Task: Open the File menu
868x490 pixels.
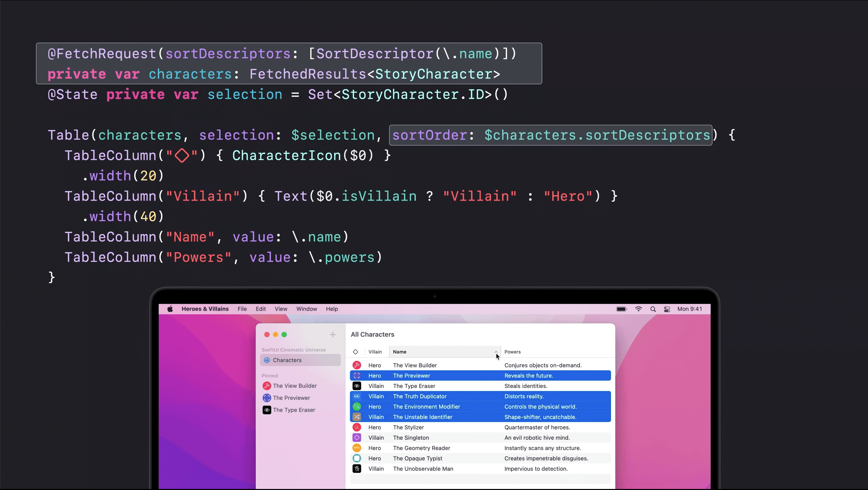Action: (242, 309)
